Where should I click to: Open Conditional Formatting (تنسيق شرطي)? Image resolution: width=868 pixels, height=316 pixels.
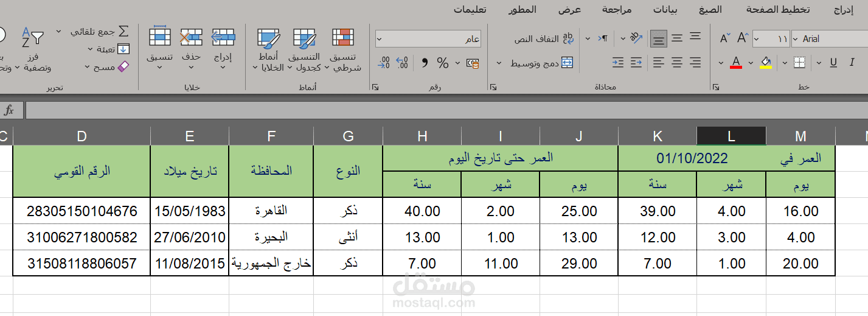344,50
